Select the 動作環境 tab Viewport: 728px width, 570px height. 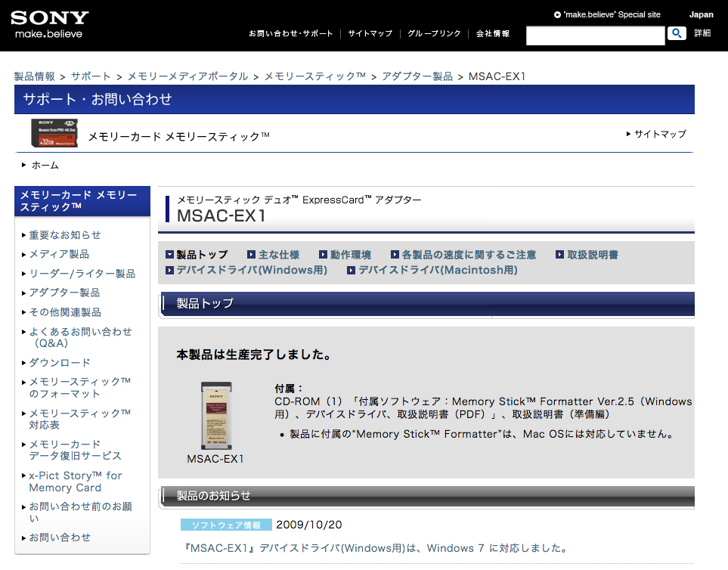click(351, 255)
